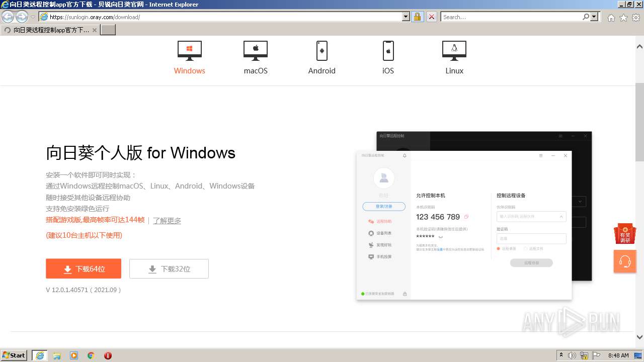The image size is (644, 362).
Task: Click the security lock icon
Action: pyautogui.click(x=417, y=17)
